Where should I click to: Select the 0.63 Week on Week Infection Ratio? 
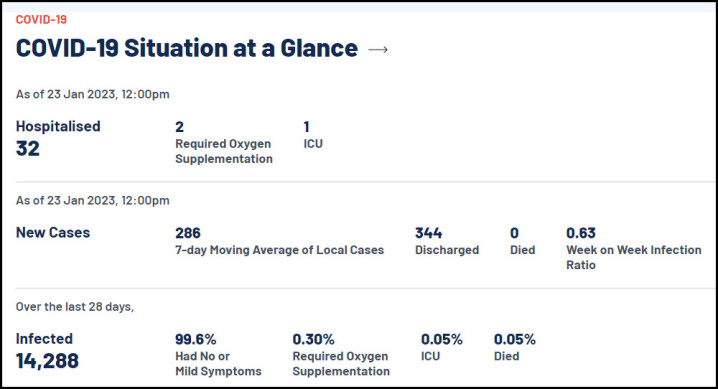tap(581, 233)
